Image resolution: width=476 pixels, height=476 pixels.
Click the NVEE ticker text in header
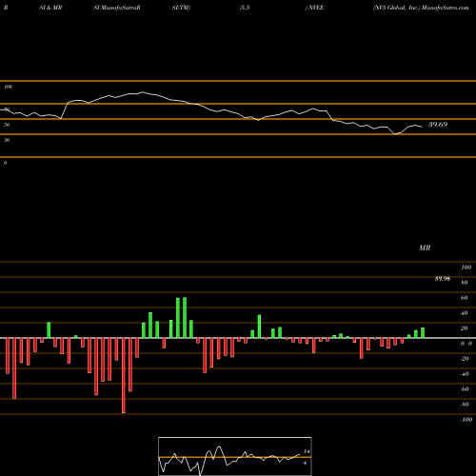coord(316,8)
